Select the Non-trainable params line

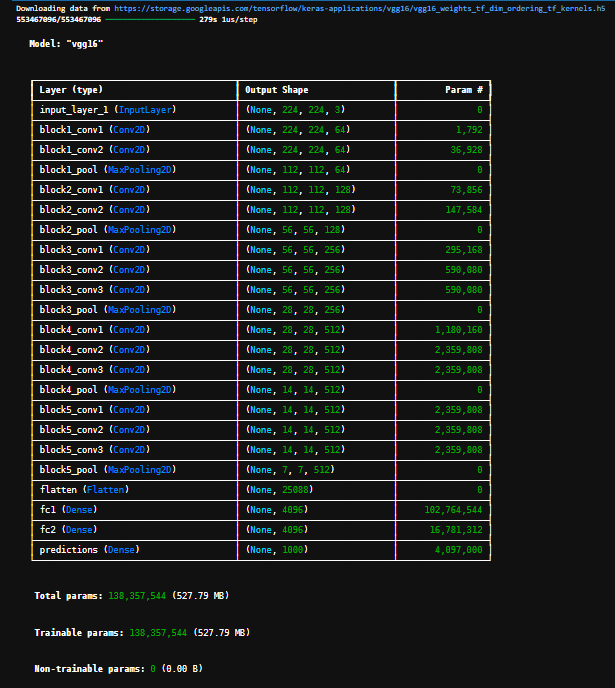tap(118, 669)
